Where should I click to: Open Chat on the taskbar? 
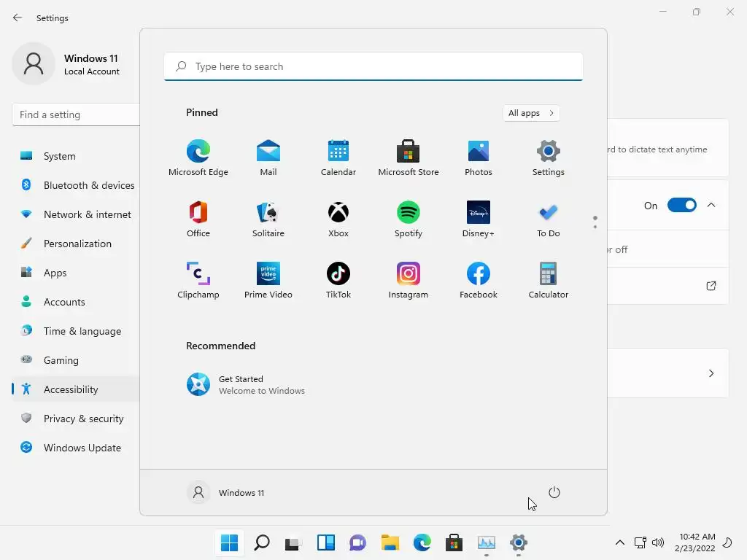click(x=357, y=542)
